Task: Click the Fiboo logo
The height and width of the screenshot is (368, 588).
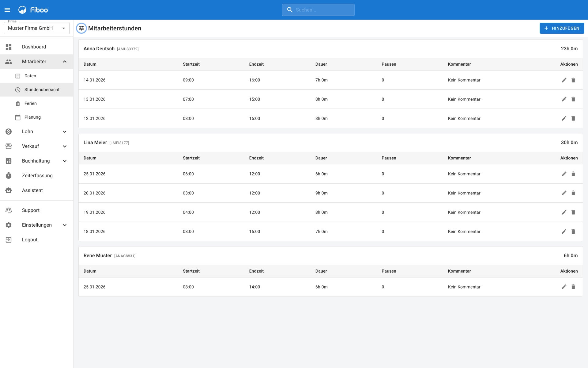Action: 33,10
